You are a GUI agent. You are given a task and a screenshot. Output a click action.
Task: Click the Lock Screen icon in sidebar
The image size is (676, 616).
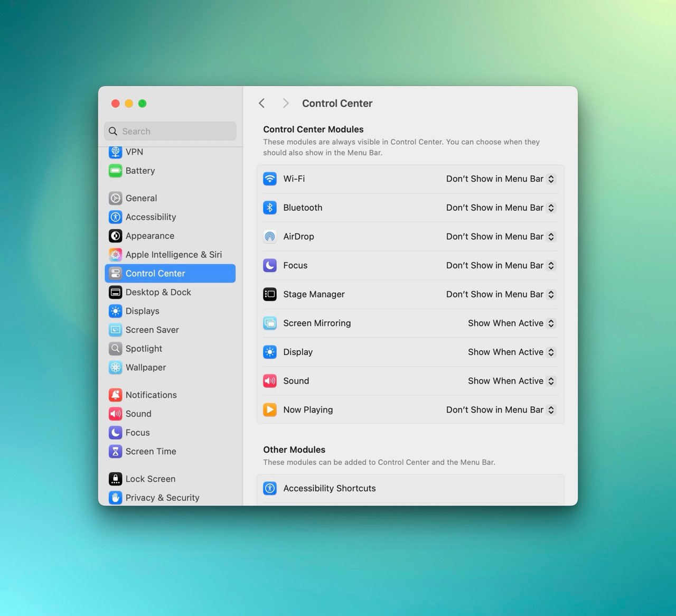116,479
